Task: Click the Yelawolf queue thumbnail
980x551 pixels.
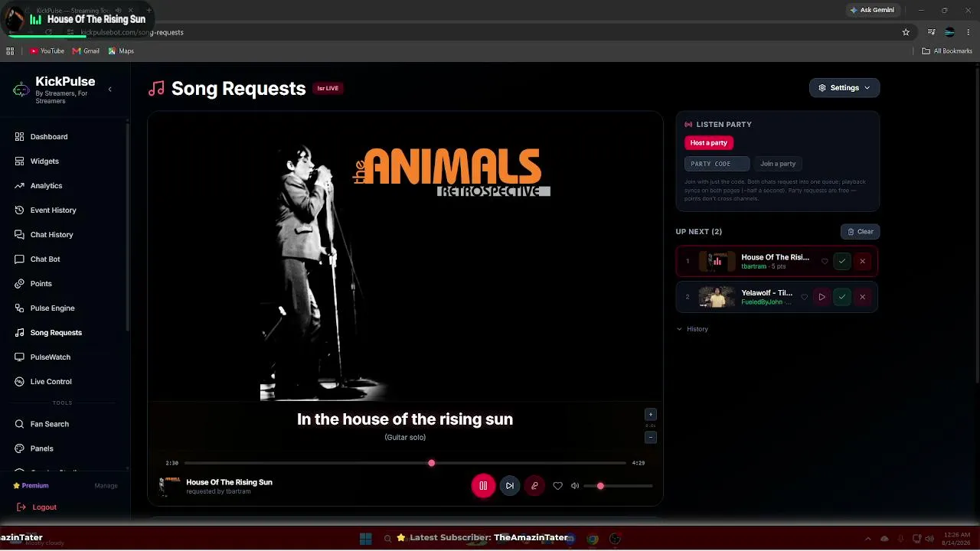Action: (x=717, y=297)
